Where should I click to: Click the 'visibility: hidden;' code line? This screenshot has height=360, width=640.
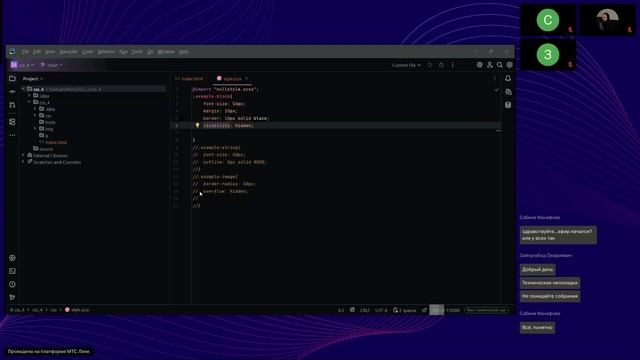(x=228, y=125)
